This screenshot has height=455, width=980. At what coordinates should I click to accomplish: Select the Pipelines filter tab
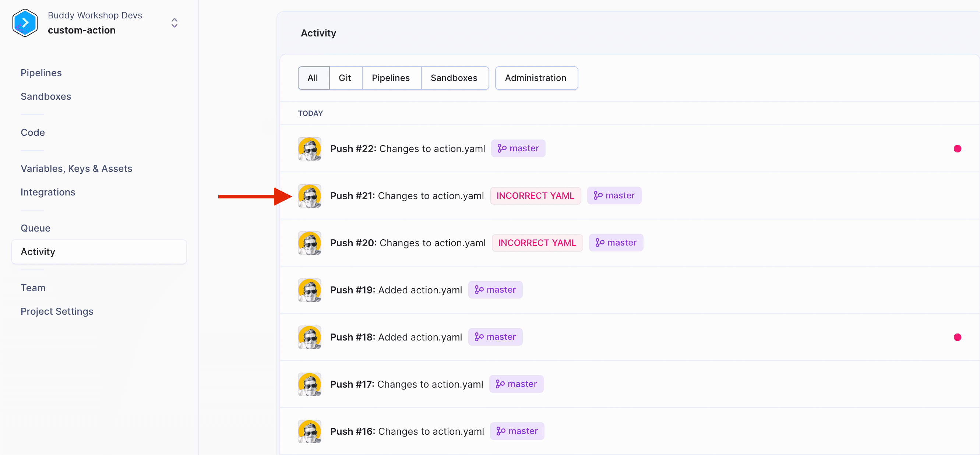[391, 78]
